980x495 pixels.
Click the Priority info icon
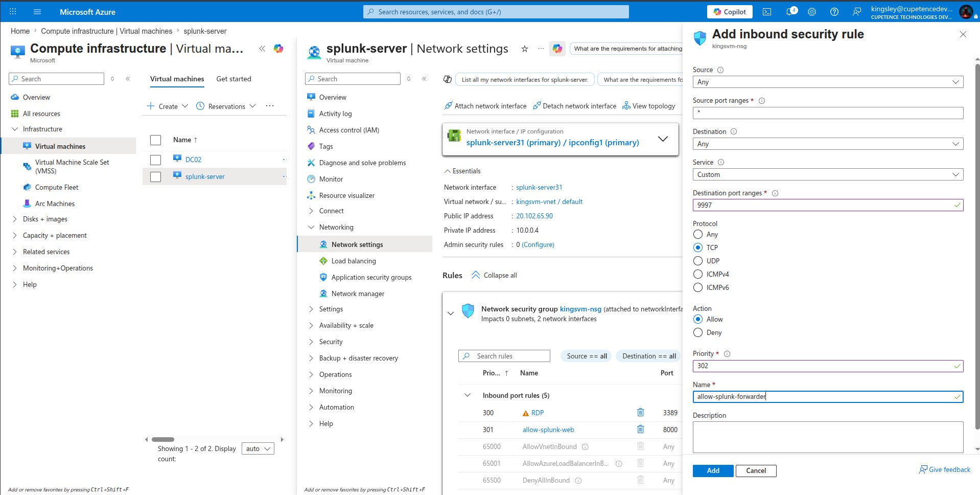727,354
